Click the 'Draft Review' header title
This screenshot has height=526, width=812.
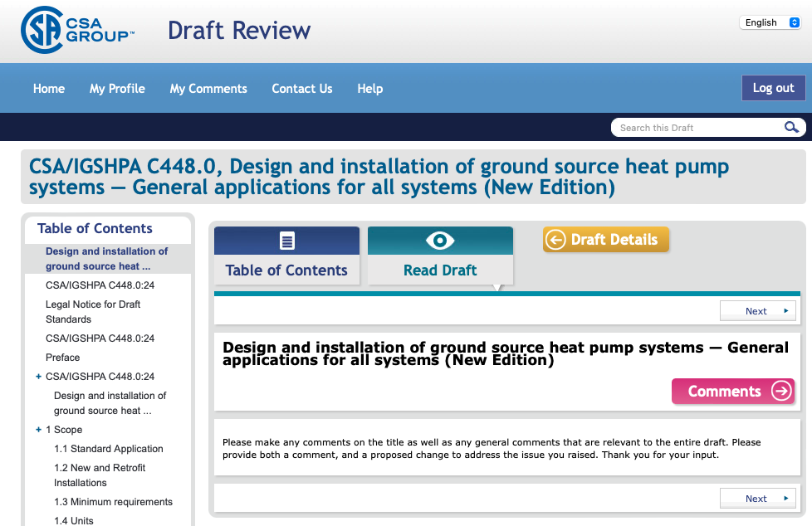[x=239, y=30]
